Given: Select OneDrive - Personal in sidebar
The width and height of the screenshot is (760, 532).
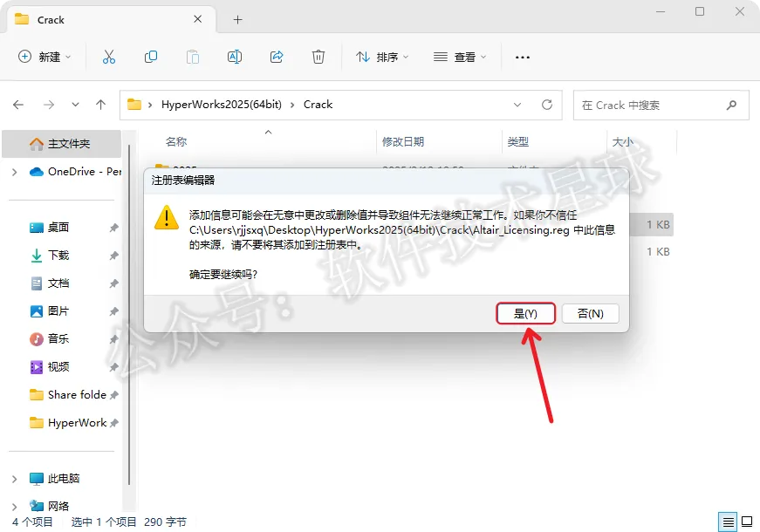Looking at the screenshot, I should (75, 172).
